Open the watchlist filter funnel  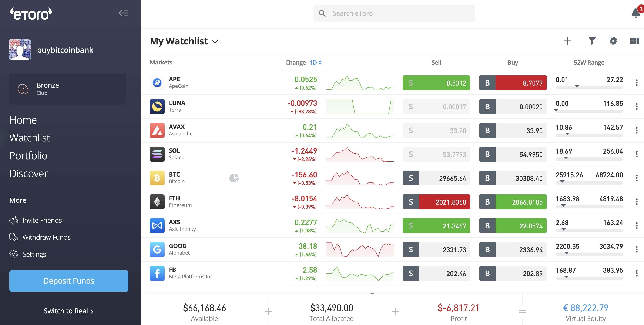coord(592,41)
